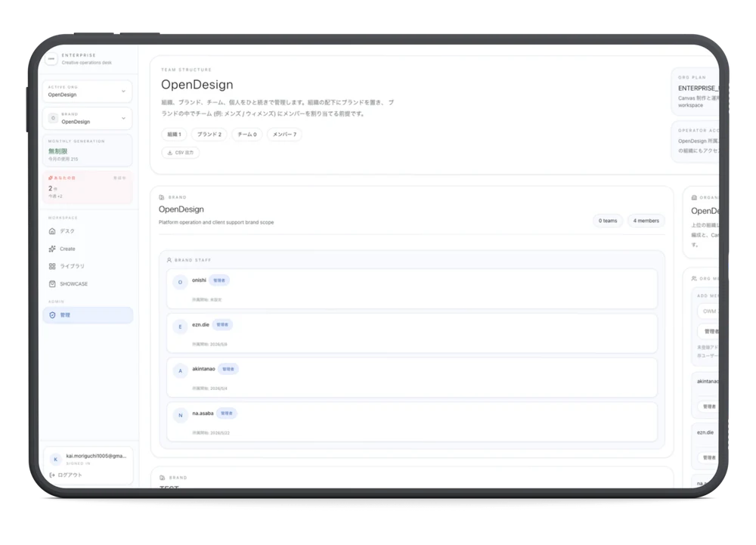Expand the Active Org dropdown

pos(87,91)
